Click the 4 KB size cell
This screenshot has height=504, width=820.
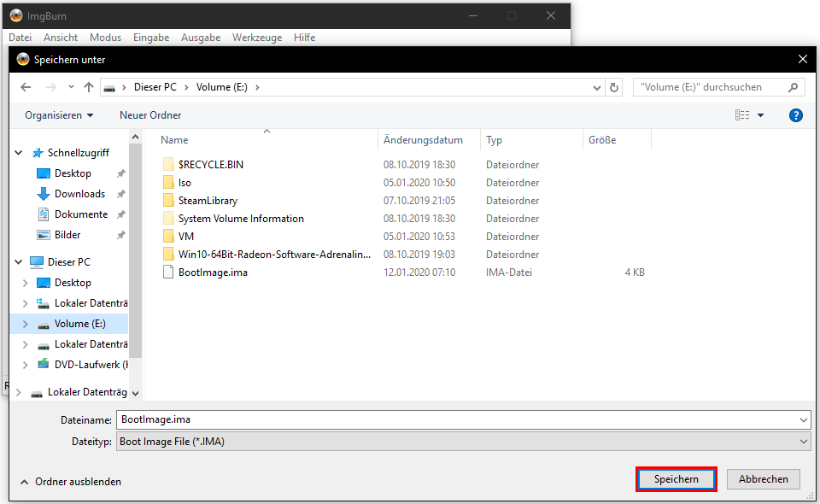(x=635, y=273)
